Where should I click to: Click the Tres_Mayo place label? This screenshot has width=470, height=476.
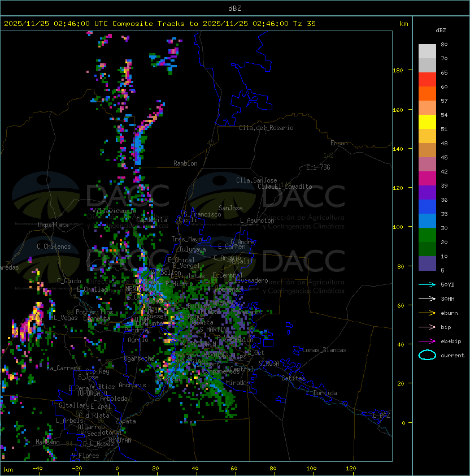(x=186, y=239)
